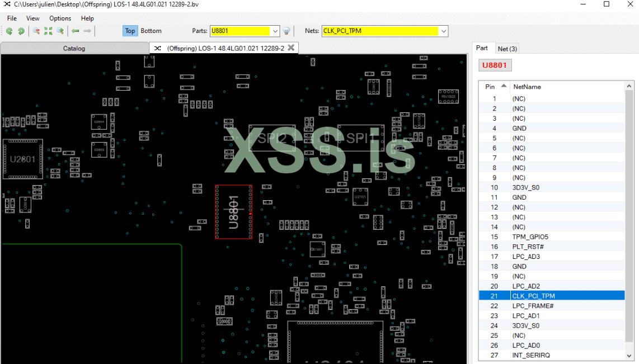Click scroll up arrow of pin list
This screenshot has height=364, width=639.
[629, 86]
